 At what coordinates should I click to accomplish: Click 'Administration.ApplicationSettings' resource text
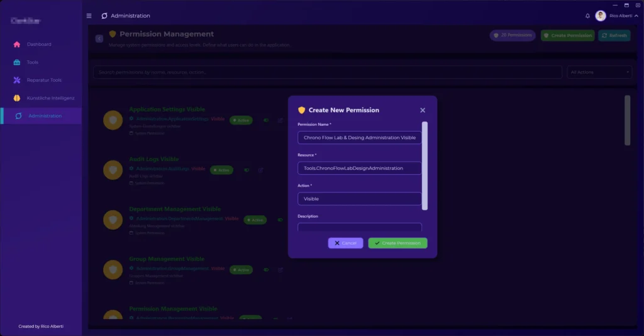pyautogui.click(x=172, y=119)
